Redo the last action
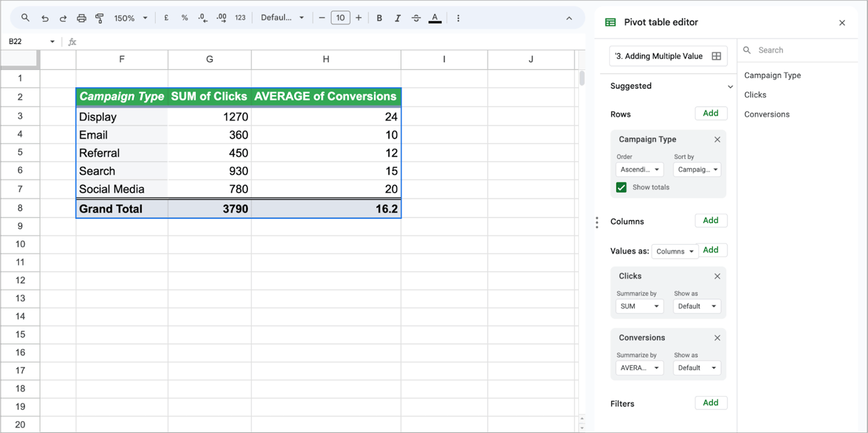 coord(63,18)
